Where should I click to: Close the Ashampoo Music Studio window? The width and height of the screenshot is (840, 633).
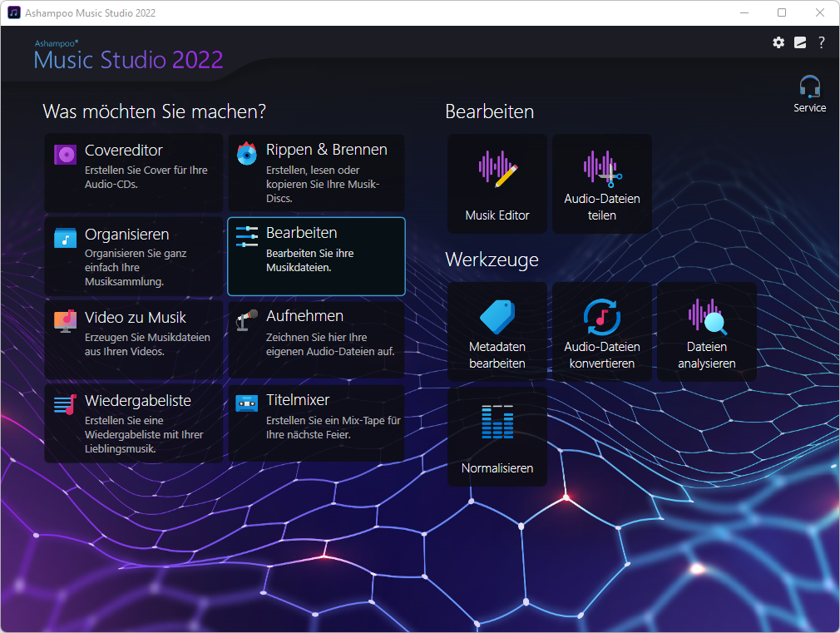pos(820,12)
